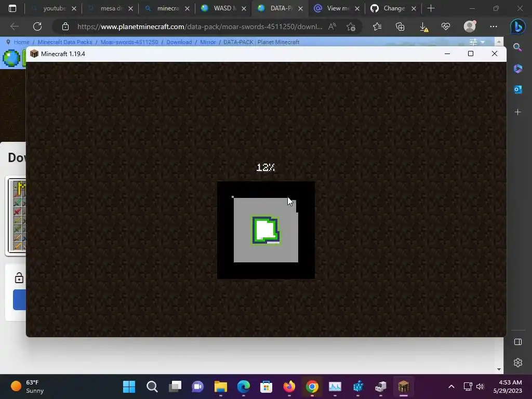
Task: Open Outlook in Edge sidebar
Action: [x=518, y=89]
